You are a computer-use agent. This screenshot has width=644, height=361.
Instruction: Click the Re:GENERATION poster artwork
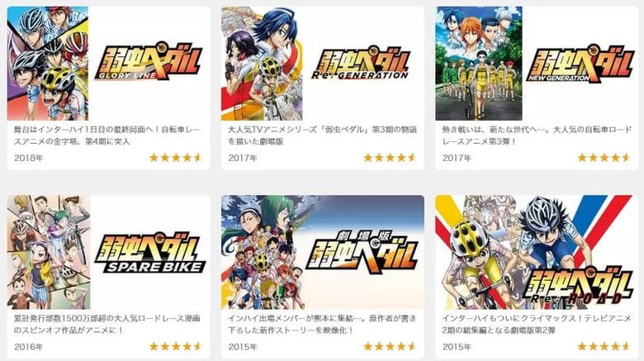click(262, 64)
